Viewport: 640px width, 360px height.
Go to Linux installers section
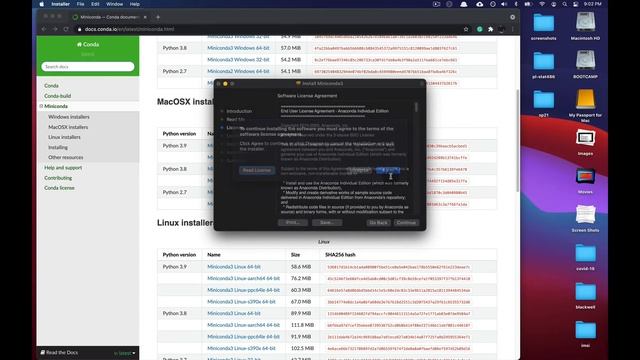click(x=64, y=137)
